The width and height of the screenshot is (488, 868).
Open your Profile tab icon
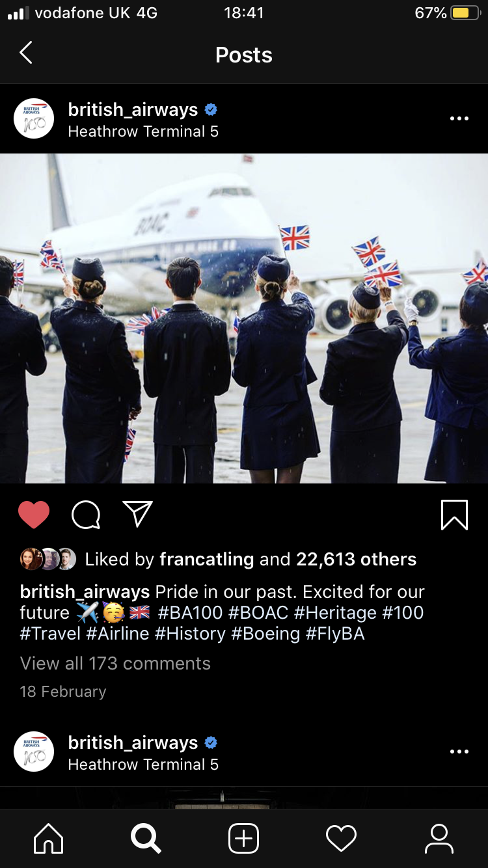tap(439, 839)
